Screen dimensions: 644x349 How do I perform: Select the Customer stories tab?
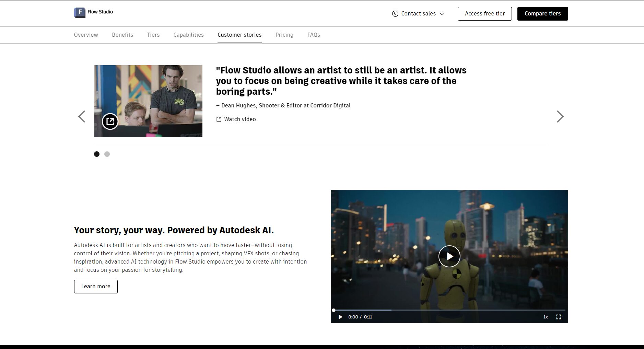tap(239, 35)
